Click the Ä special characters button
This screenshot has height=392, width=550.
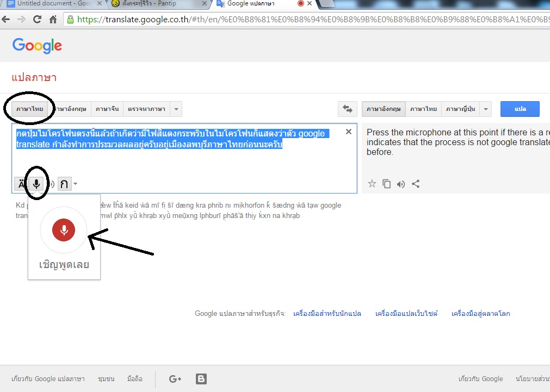[x=21, y=184]
